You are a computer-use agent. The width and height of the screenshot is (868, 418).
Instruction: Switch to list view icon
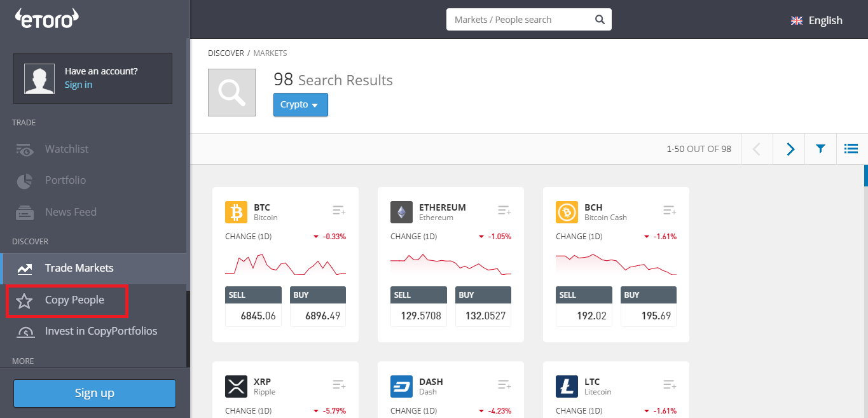851,149
